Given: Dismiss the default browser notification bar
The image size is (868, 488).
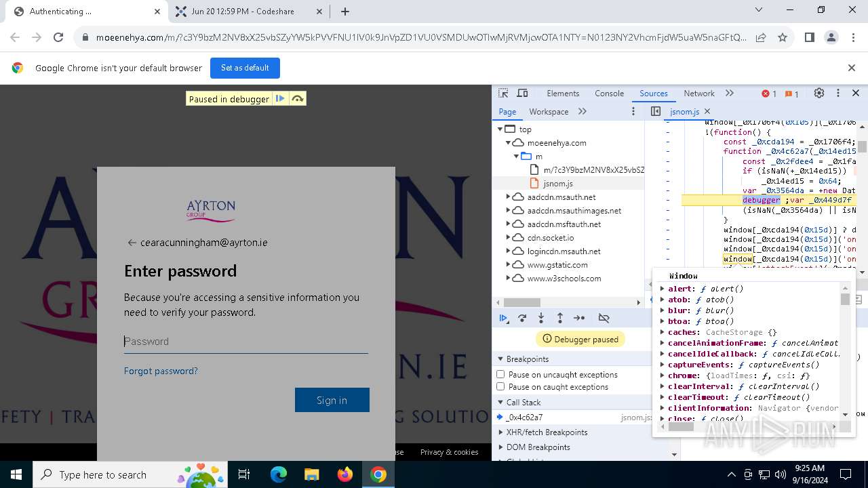Looking at the screenshot, I should tap(852, 68).
